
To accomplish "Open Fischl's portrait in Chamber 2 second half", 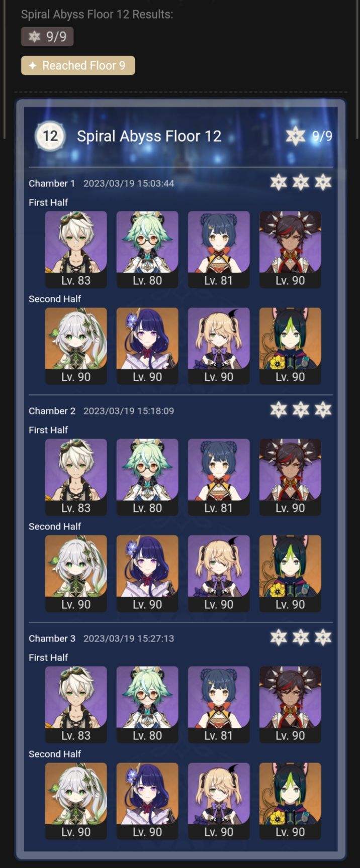I will point(219,573).
